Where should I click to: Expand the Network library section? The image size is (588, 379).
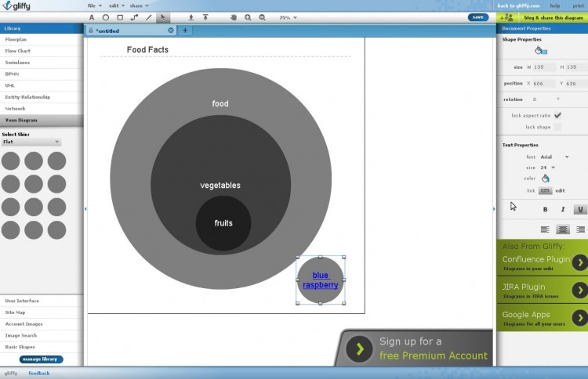coord(42,109)
